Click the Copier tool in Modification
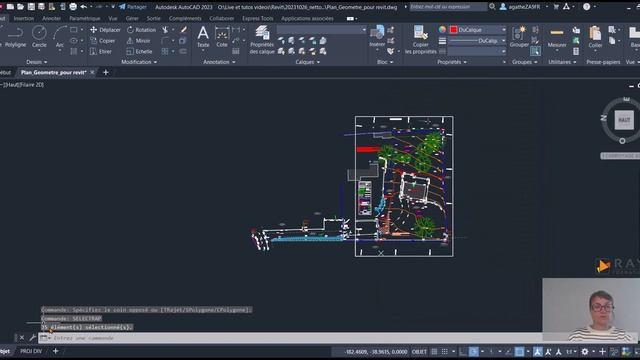Viewport: 640px width, 360px height. click(103, 41)
